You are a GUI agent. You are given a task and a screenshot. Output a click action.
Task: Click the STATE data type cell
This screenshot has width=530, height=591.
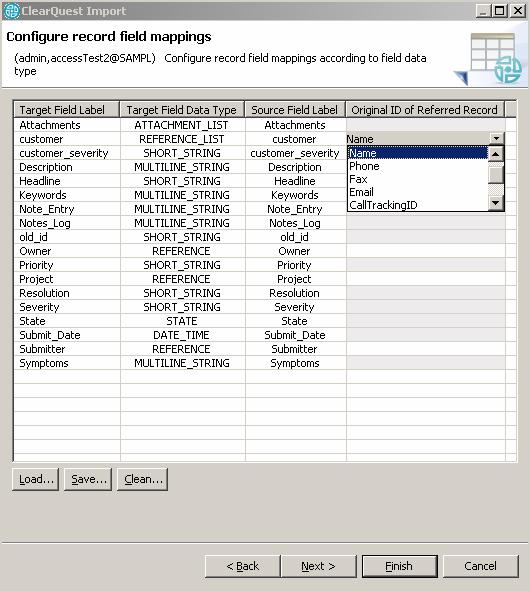pyautogui.click(x=182, y=321)
